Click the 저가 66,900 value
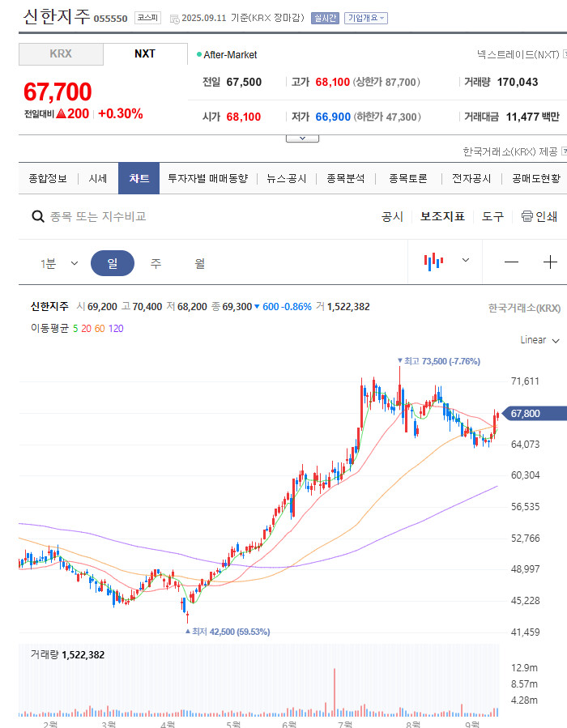The image size is (567, 728). tap(333, 117)
